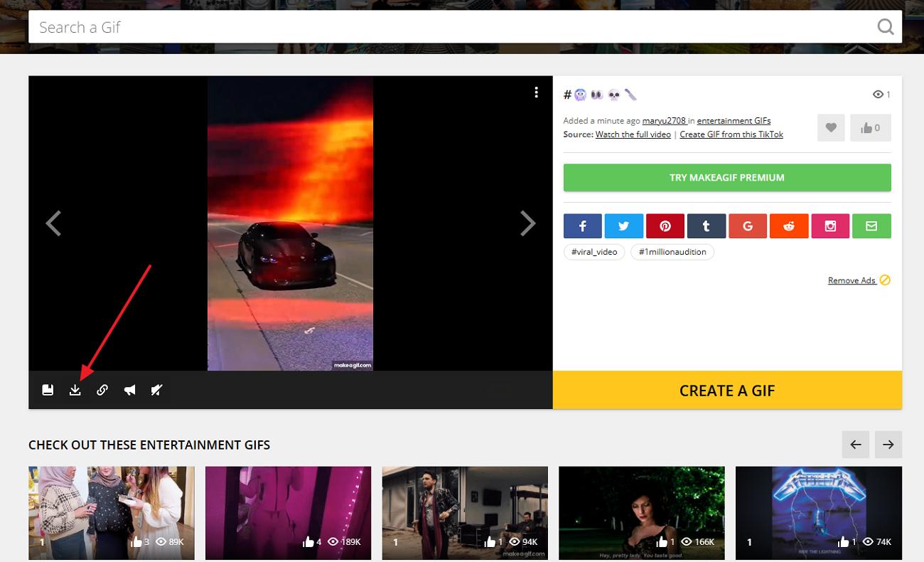Open the entertainment GIFs category link
Viewport: 924px width, 562px height.
(x=734, y=121)
